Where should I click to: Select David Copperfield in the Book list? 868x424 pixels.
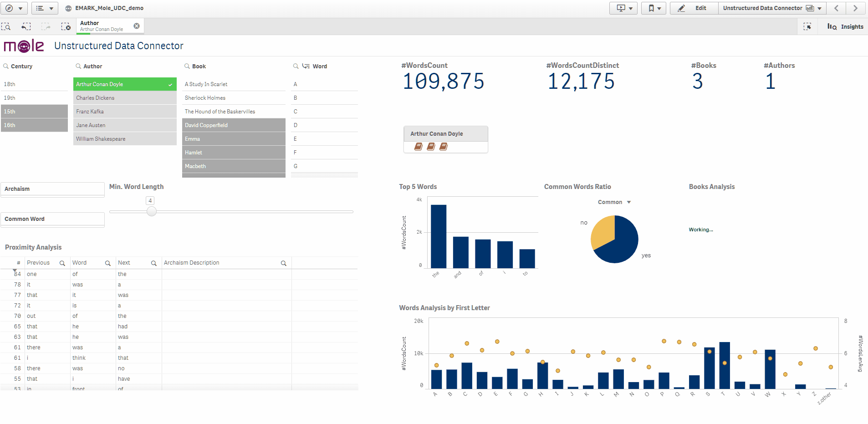(x=234, y=125)
